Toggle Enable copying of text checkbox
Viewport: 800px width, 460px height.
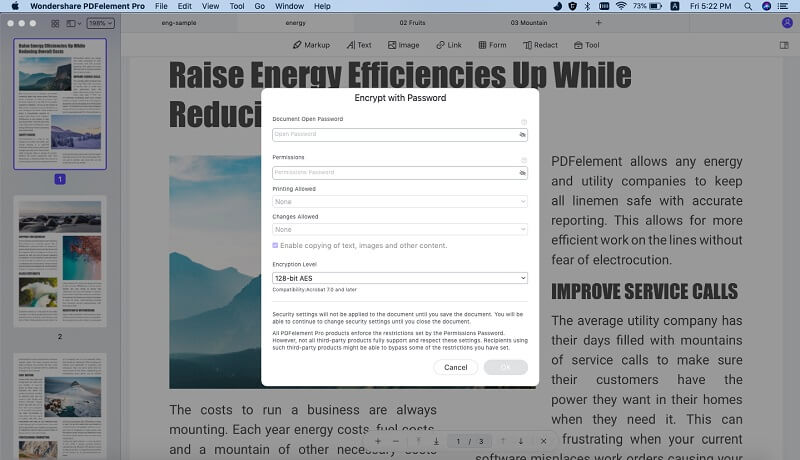pos(276,245)
